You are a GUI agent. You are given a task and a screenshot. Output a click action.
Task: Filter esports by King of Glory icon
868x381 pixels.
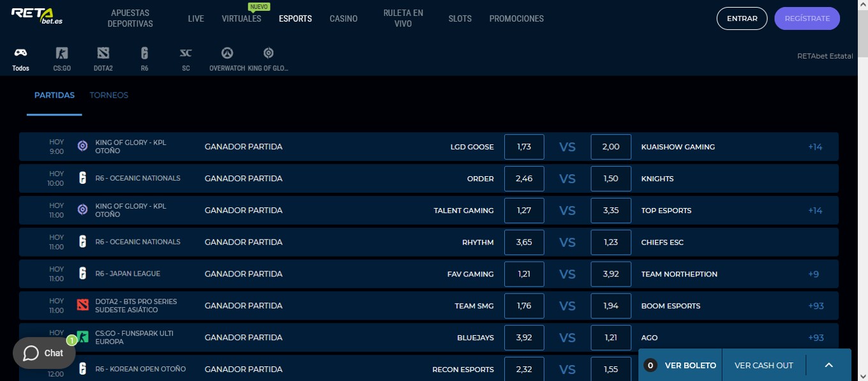point(269,53)
